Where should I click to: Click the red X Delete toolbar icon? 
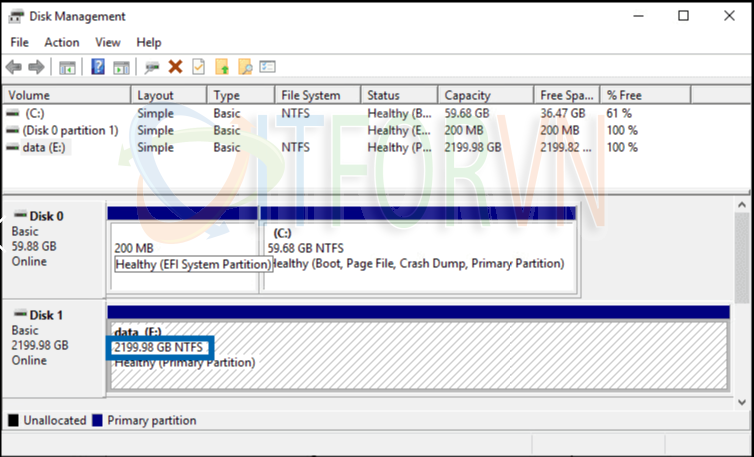175,67
